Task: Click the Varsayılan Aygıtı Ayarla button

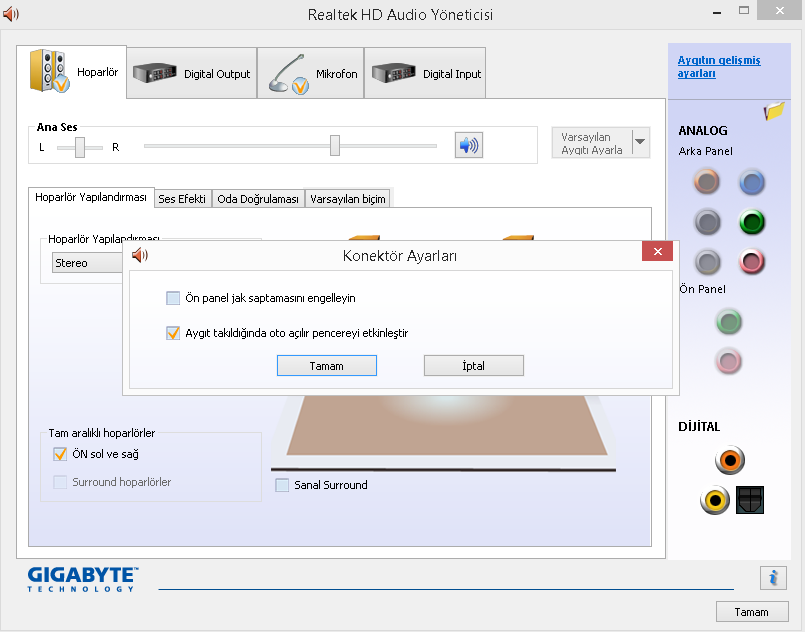Action: click(x=591, y=143)
